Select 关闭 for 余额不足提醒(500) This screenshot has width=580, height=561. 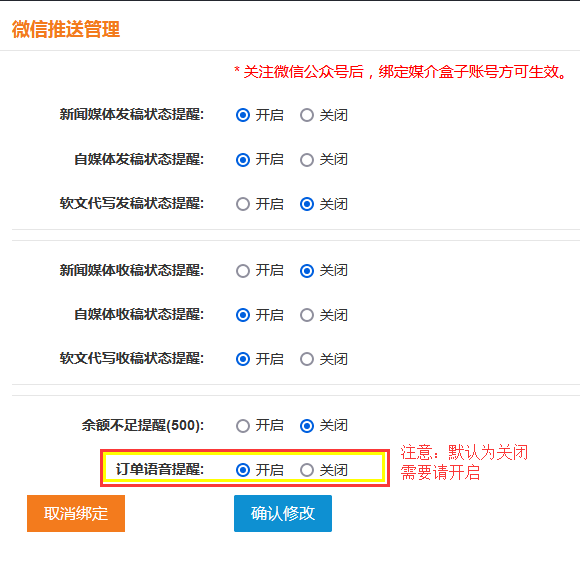point(307,426)
